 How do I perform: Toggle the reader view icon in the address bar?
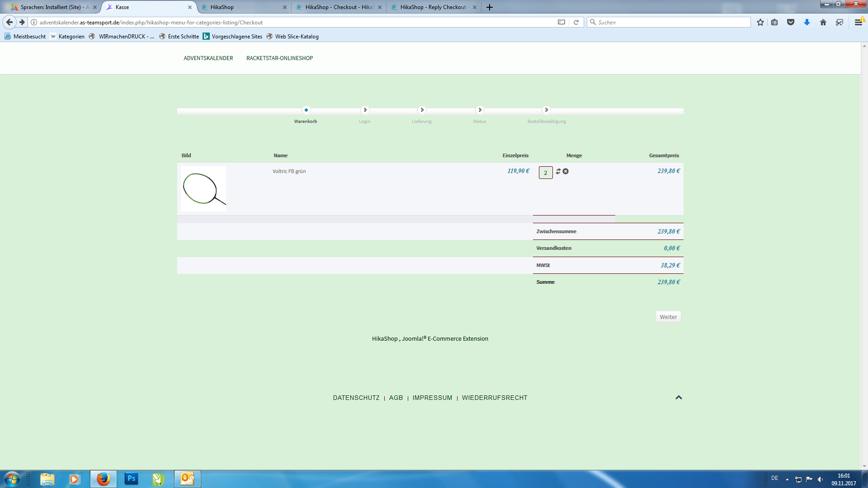click(x=561, y=22)
